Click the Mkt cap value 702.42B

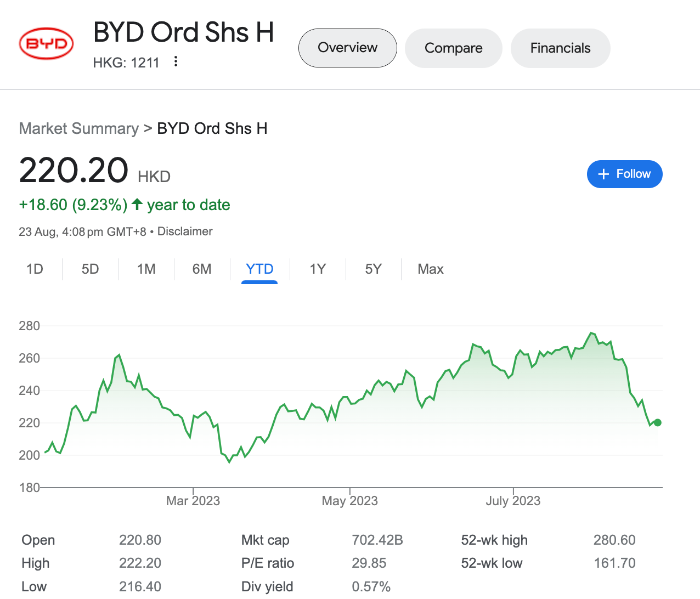(x=377, y=540)
